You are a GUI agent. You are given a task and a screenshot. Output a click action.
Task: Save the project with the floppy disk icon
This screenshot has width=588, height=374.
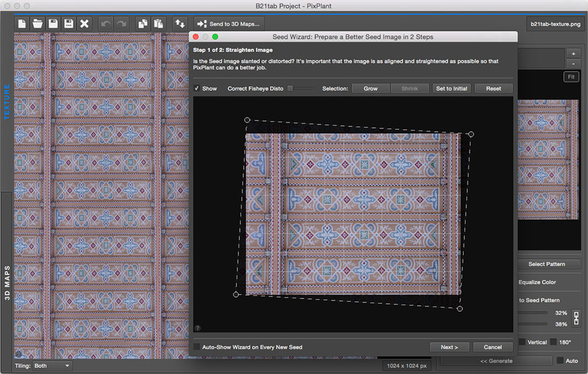click(x=53, y=23)
